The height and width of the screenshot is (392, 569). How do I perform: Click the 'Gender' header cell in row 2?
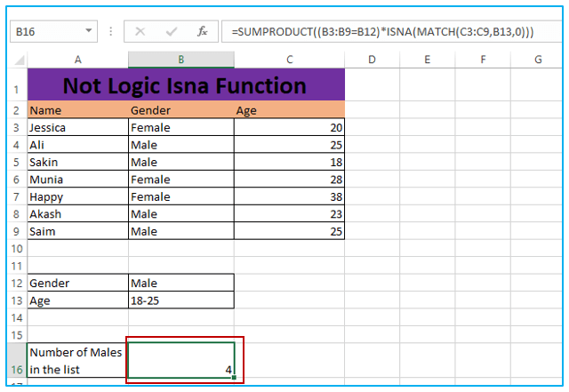coord(181,110)
